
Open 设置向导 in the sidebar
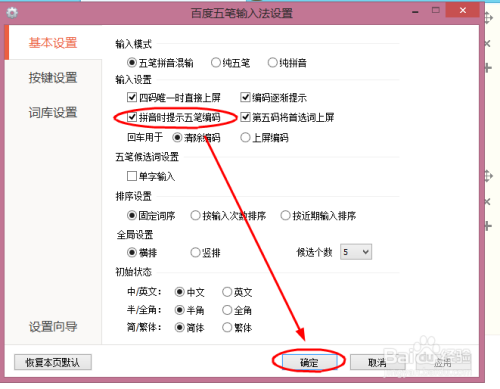[x=53, y=327]
